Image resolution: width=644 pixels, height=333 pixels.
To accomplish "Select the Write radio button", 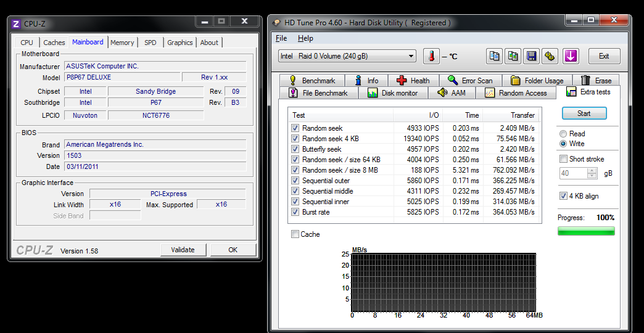I will click(563, 144).
